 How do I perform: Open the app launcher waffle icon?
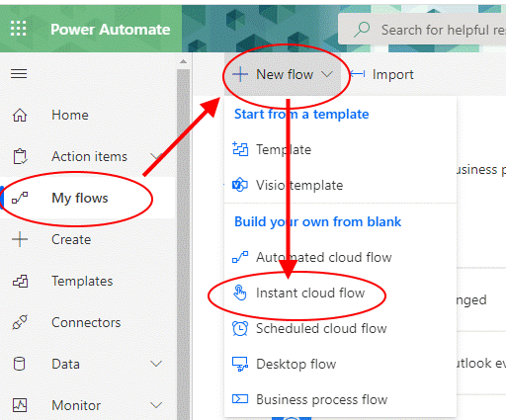pos(18,29)
